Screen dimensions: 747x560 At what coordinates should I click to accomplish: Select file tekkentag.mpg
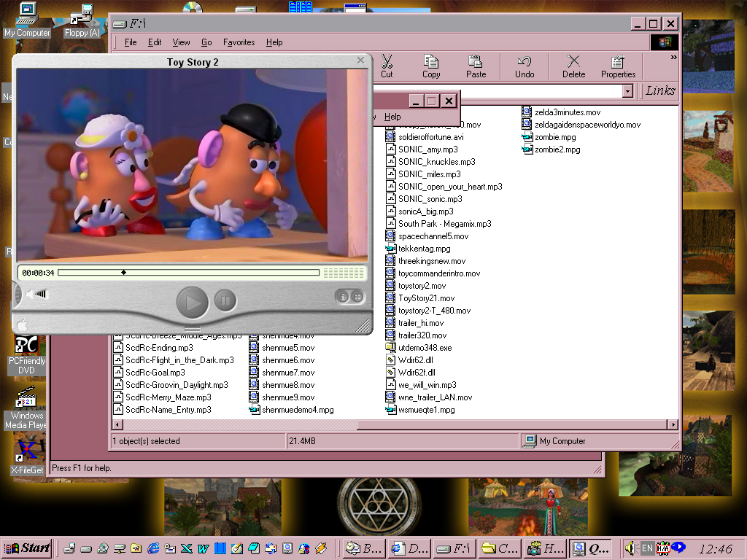[x=418, y=249]
